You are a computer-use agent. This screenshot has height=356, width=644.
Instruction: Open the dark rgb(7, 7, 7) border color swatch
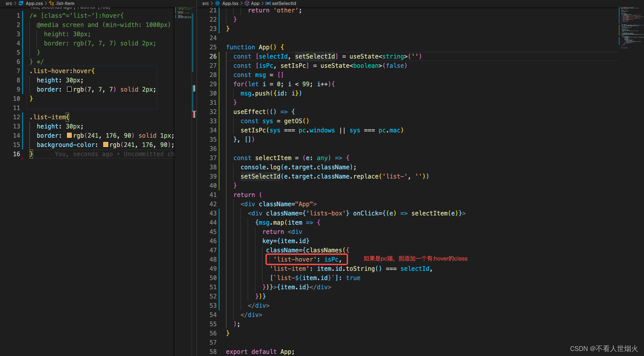click(70, 89)
